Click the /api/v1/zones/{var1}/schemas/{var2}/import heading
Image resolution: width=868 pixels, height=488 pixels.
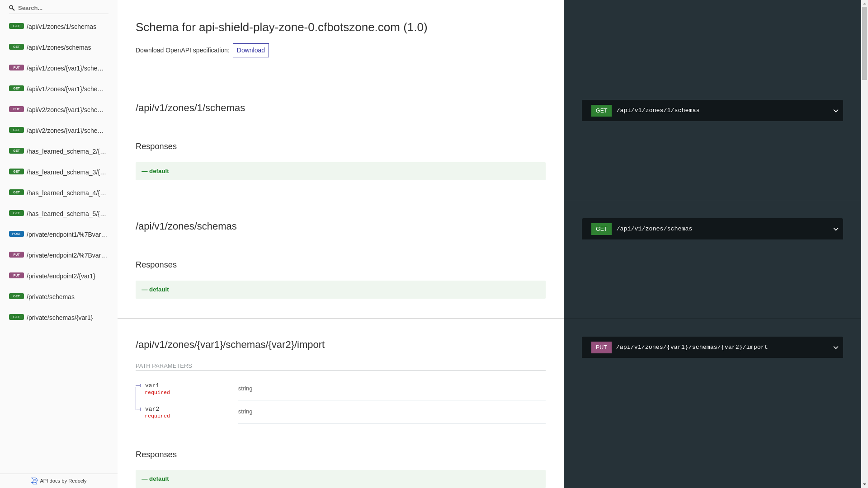230,345
